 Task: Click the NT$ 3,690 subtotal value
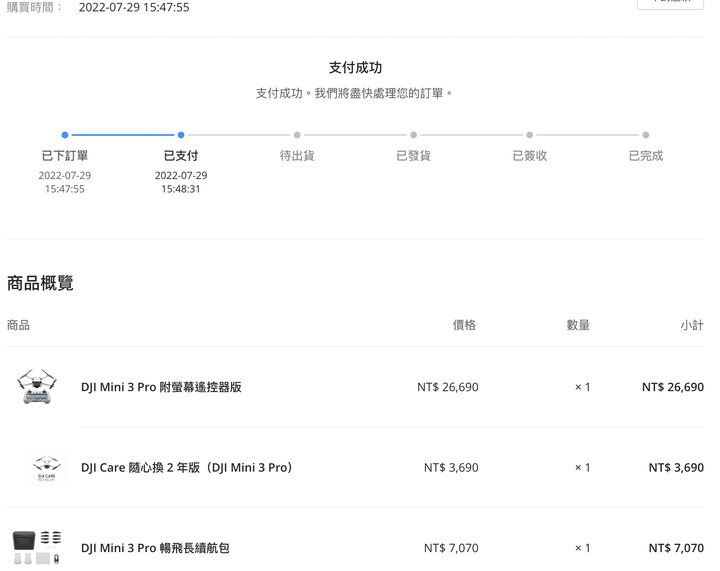tap(676, 467)
